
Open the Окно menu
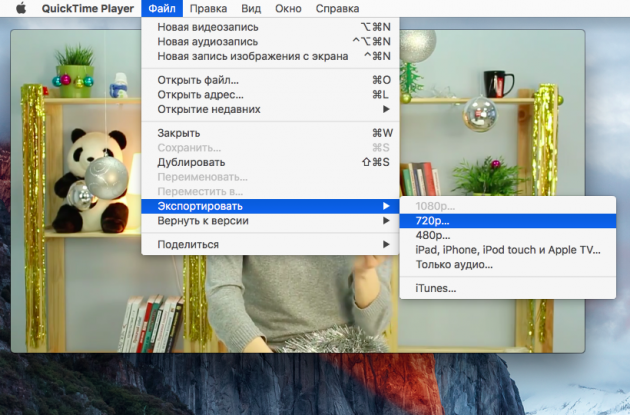pos(288,8)
